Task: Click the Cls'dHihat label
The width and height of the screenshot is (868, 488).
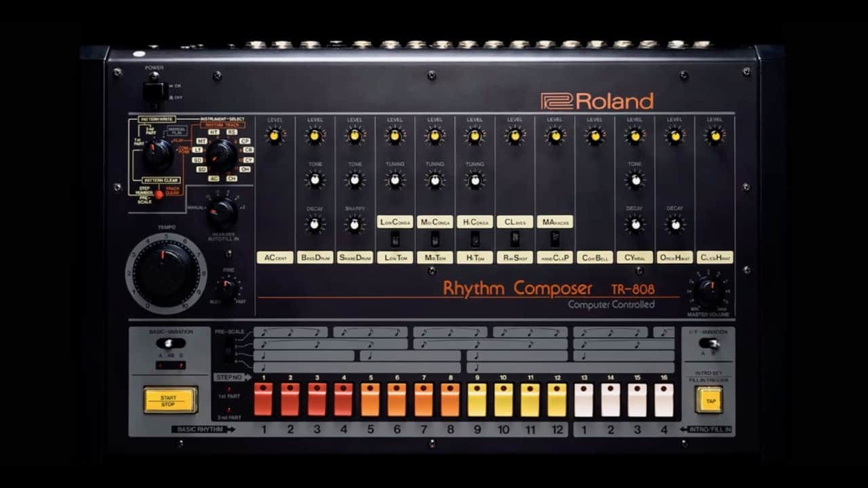Action: (x=715, y=258)
